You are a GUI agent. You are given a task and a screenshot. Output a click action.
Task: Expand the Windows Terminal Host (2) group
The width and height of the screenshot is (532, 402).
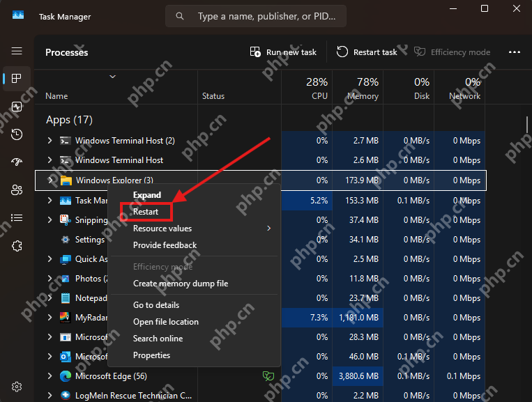pyautogui.click(x=50, y=140)
